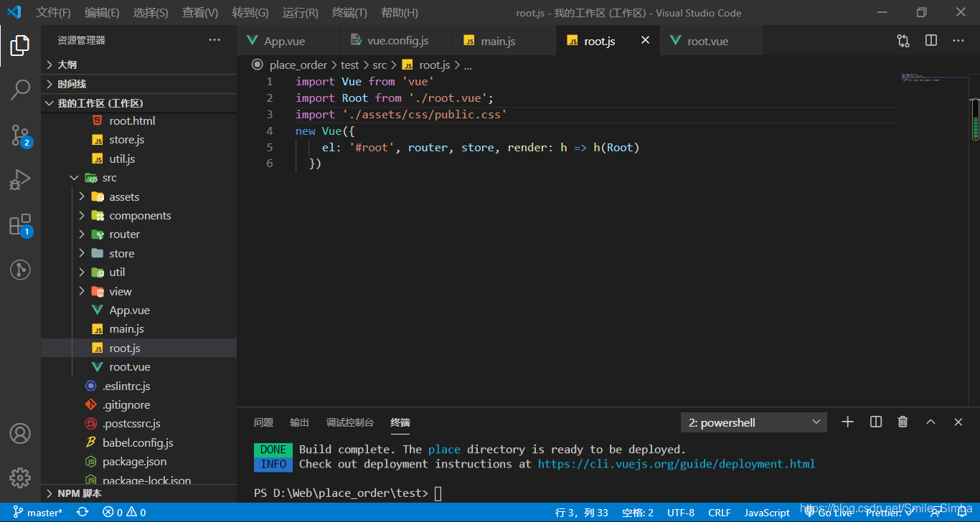Open the 转到(G) menu
980x522 pixels.
pos(250,13)
